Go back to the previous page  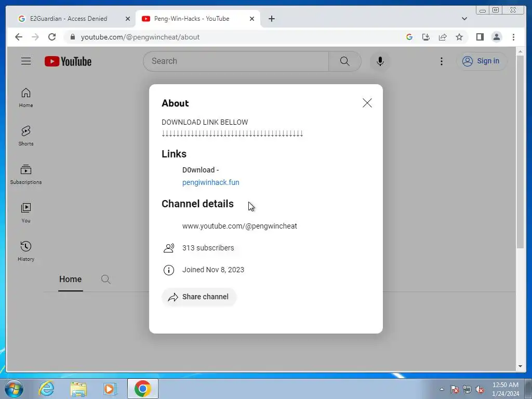click(19, 37)
